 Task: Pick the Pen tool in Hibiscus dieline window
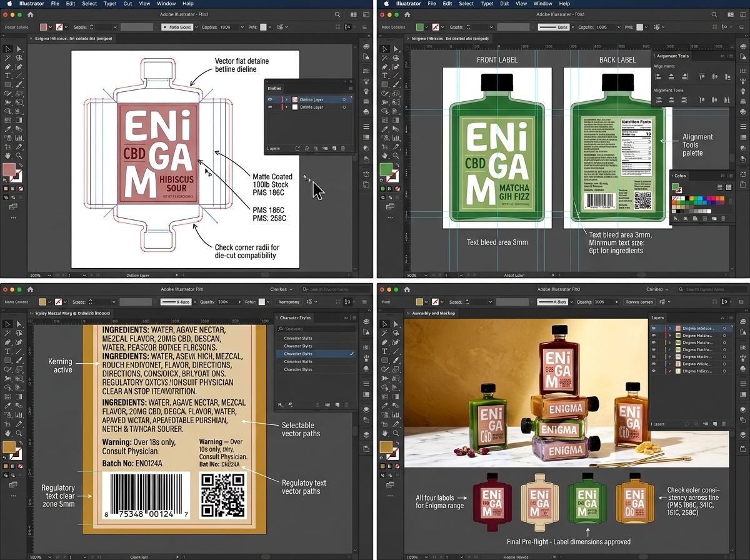click(7, 67)
